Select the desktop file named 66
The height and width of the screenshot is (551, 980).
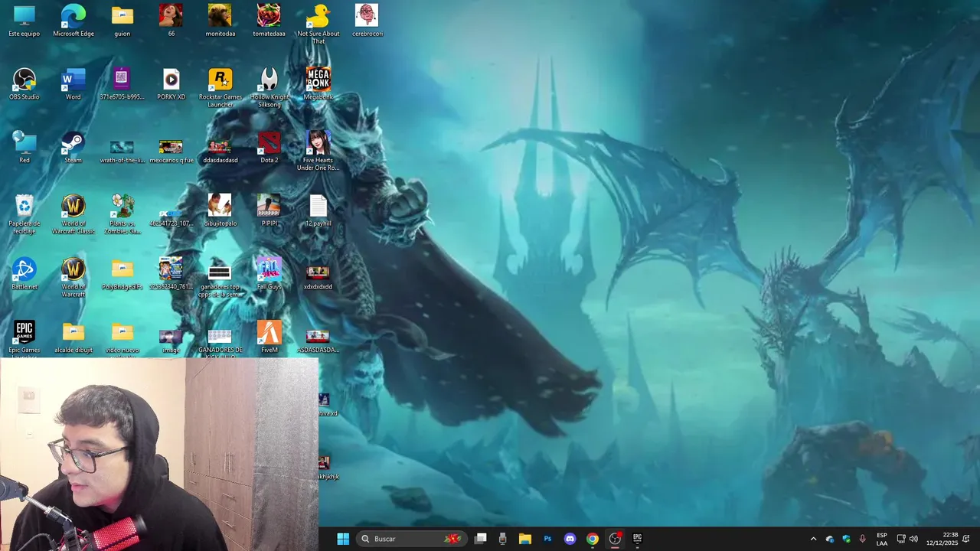coord(171,21)
